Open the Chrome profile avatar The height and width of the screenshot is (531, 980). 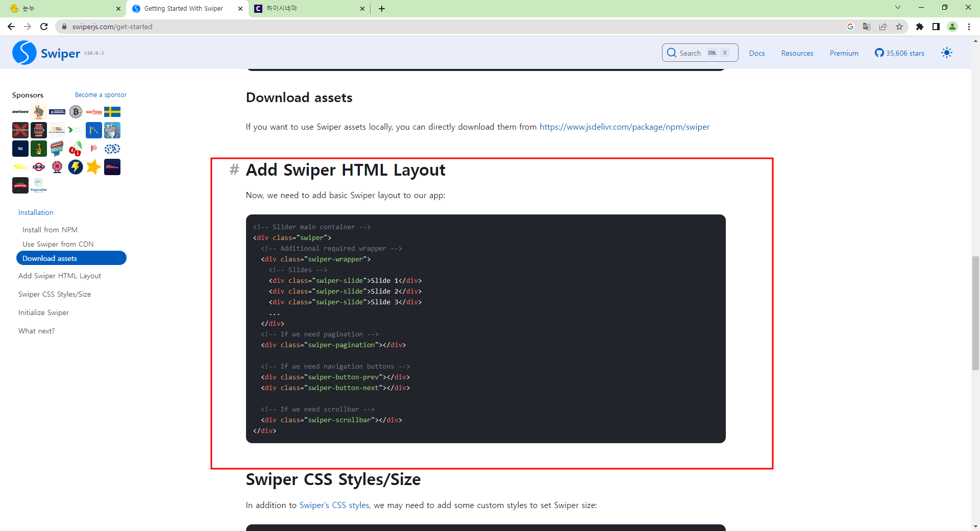tap(952, 27)
